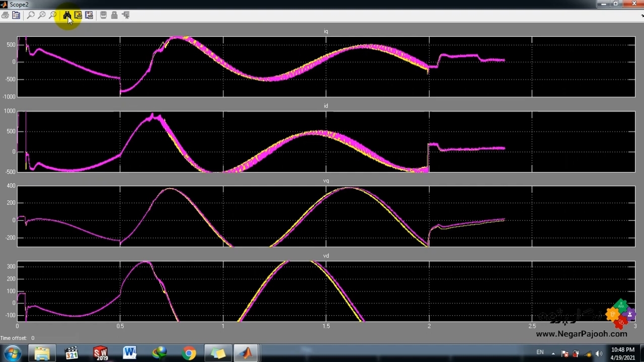
Task: Select the Zoom tool magnifier
Action: tap(31, 16)
